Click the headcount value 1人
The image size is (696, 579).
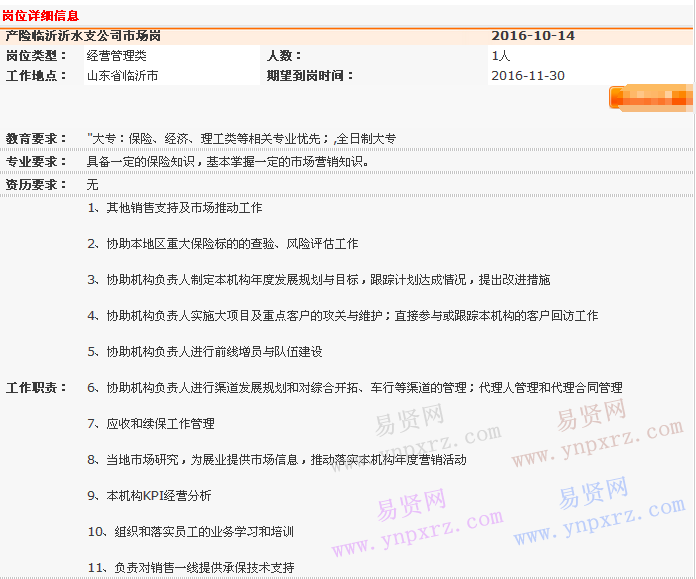coord(501,56)
